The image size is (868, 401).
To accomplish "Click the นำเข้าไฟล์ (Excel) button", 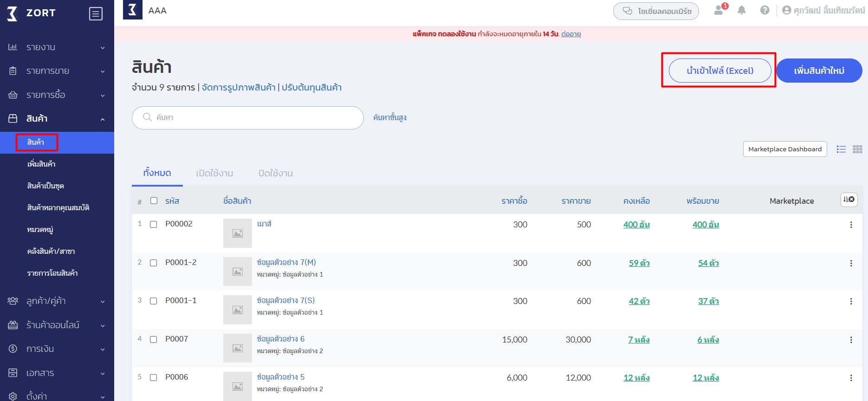I will point(719,71).
